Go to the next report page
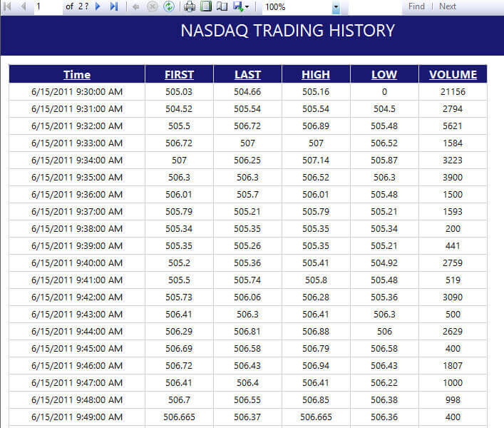This screenshot has height=428, width=504. coord(98,6)
